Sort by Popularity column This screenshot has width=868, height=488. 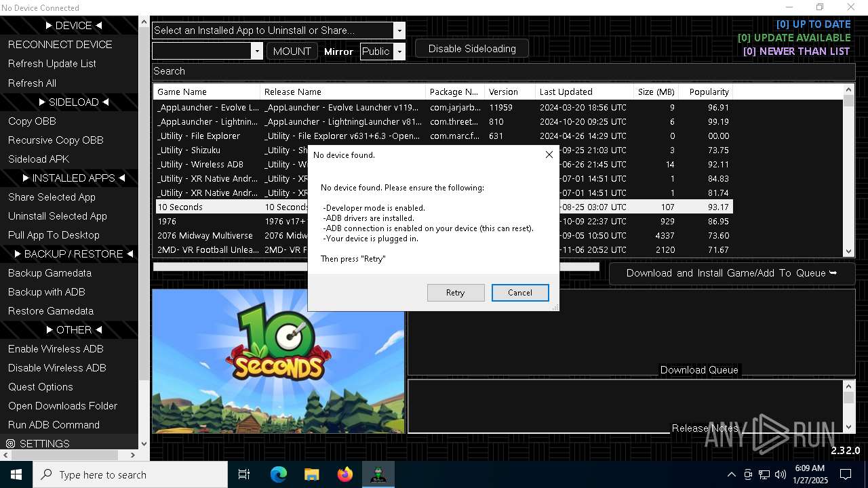click(x=706, y=91)
